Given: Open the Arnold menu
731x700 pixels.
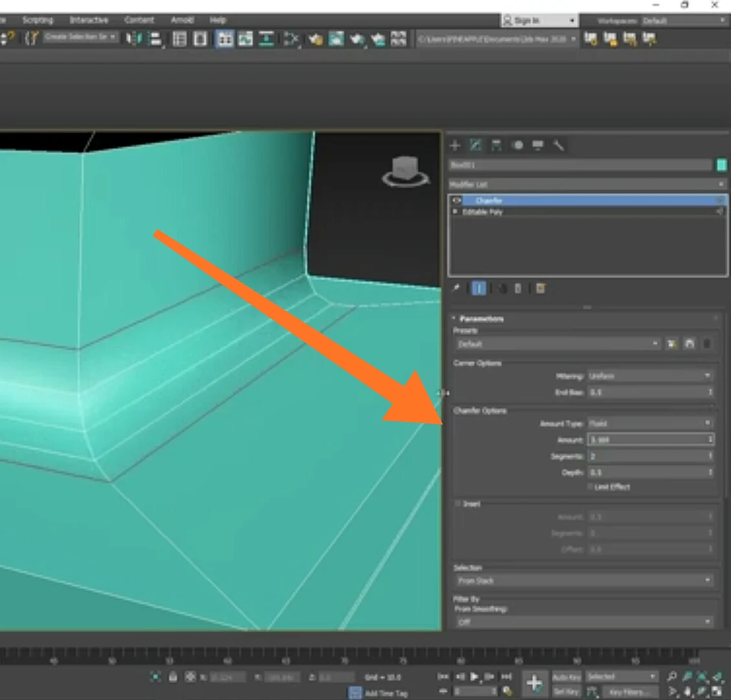Looking at the screenshot, I should pos(182,20).
